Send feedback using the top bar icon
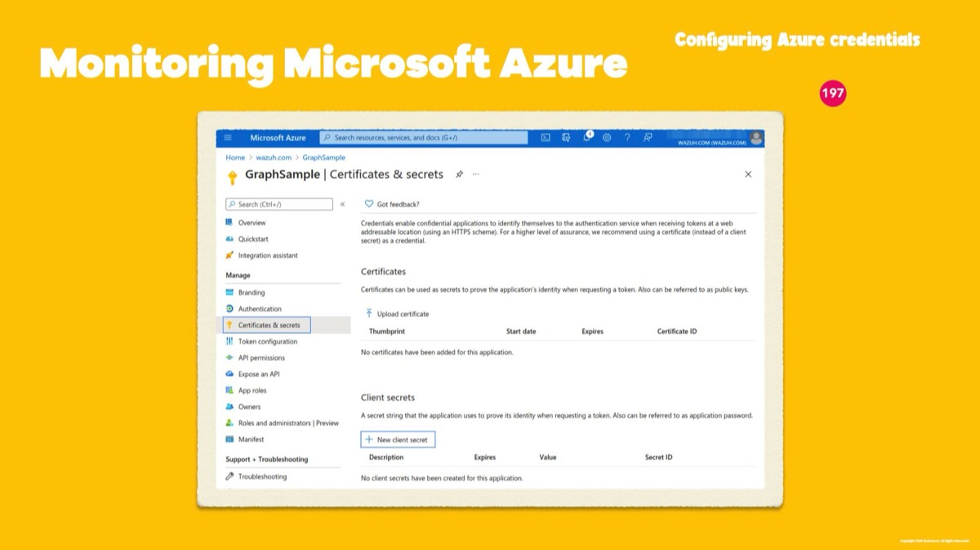The image size is (980, 550). [648, 138]
